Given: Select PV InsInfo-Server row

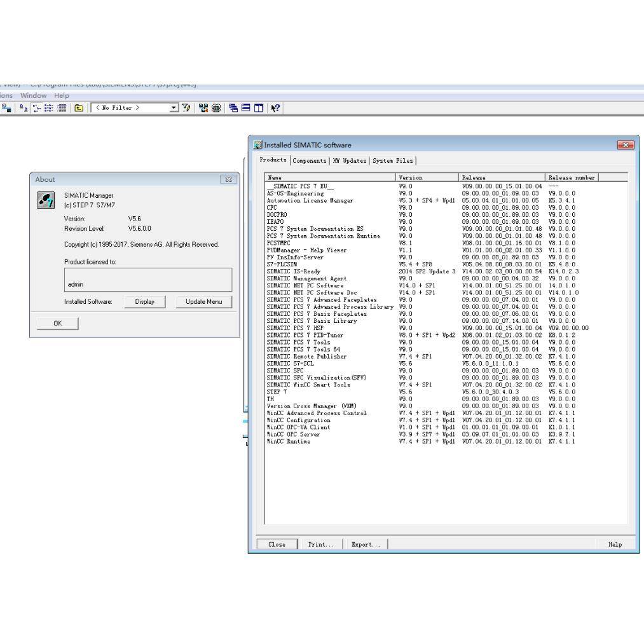Looking at the screenshot, I should pos(446,257).
